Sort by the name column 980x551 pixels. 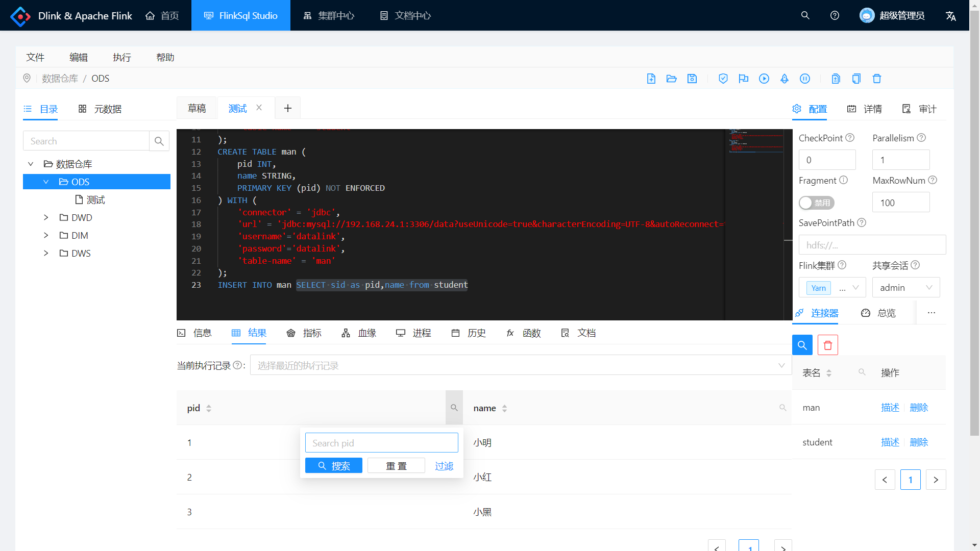[504, 408]
